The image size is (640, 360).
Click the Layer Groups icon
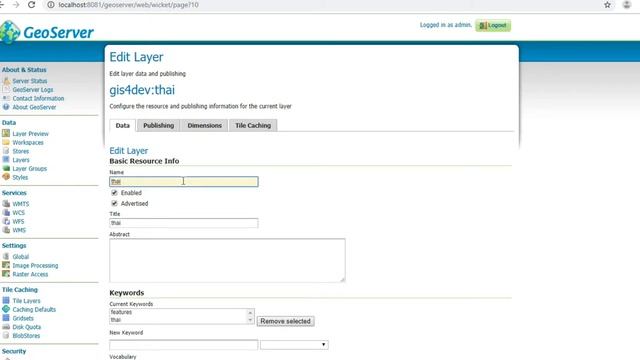tap(6, 169)
